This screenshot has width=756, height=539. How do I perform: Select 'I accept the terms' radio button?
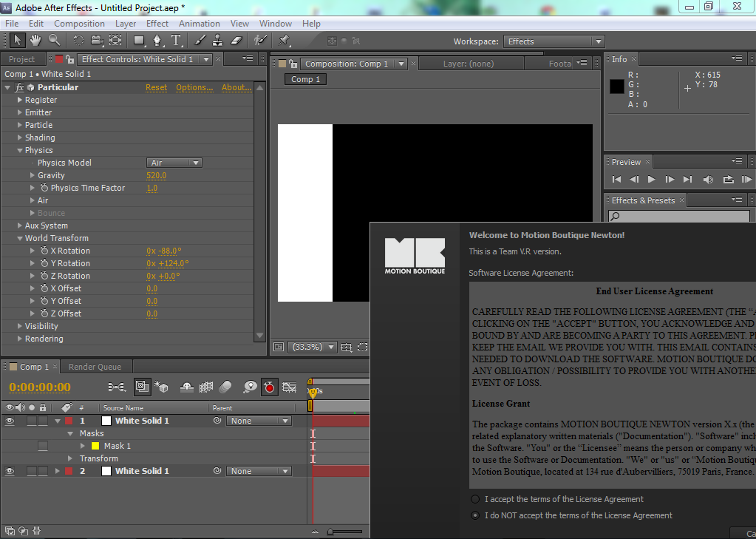(x=475, y=499)
